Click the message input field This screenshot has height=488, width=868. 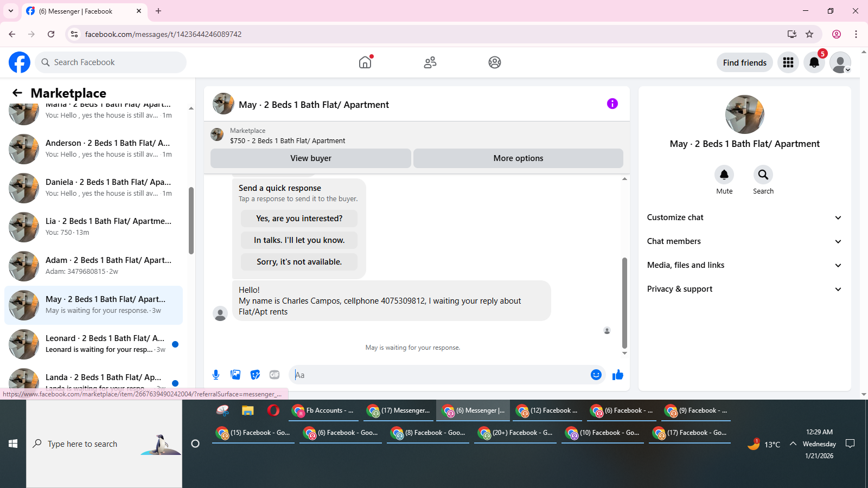pyautogui.click(x=439, y=375)
